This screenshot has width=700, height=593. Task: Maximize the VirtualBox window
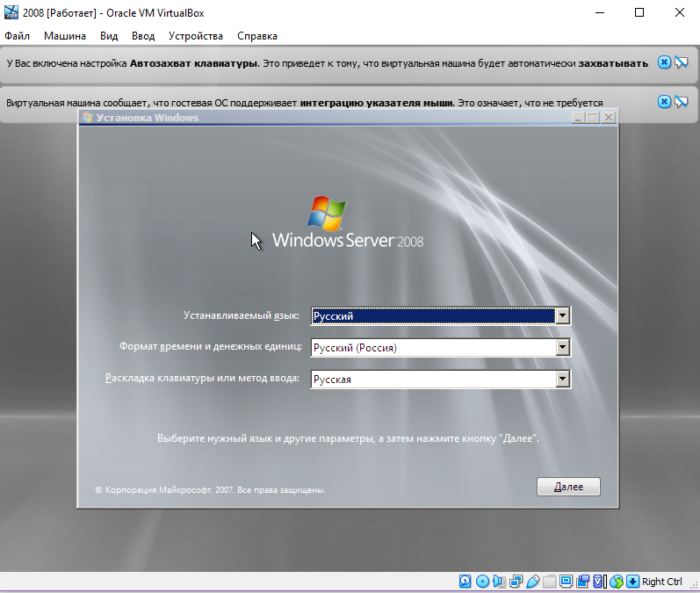(x=639, y=12)
